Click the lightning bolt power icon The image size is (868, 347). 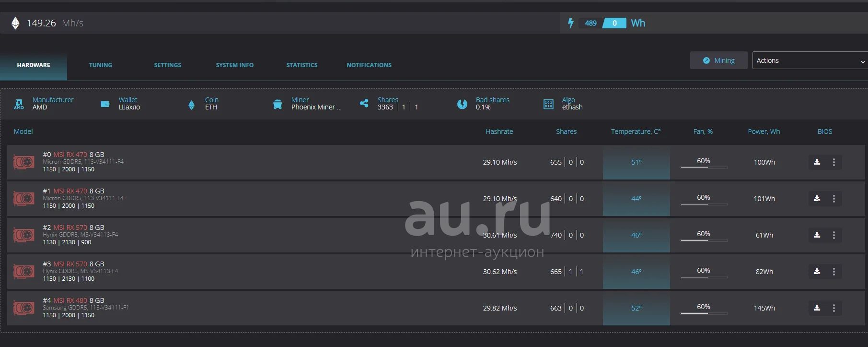(570, 23)
